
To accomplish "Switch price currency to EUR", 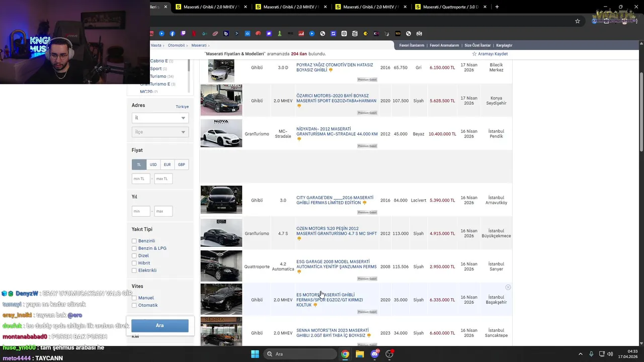I will click(167, 164).
